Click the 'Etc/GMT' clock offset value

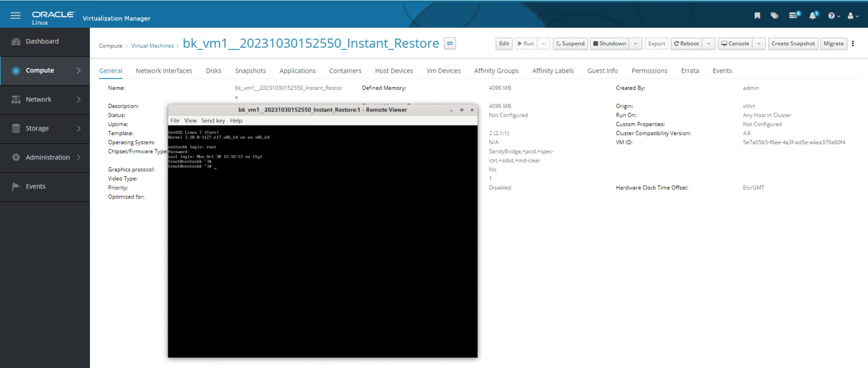click(753, 188)
